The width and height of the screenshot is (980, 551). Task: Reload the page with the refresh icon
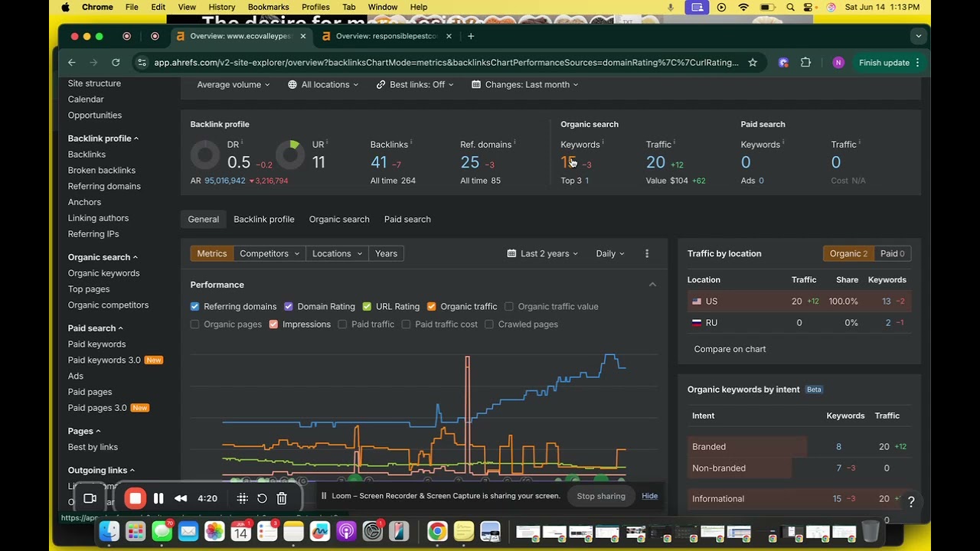(x=116, y=63)
